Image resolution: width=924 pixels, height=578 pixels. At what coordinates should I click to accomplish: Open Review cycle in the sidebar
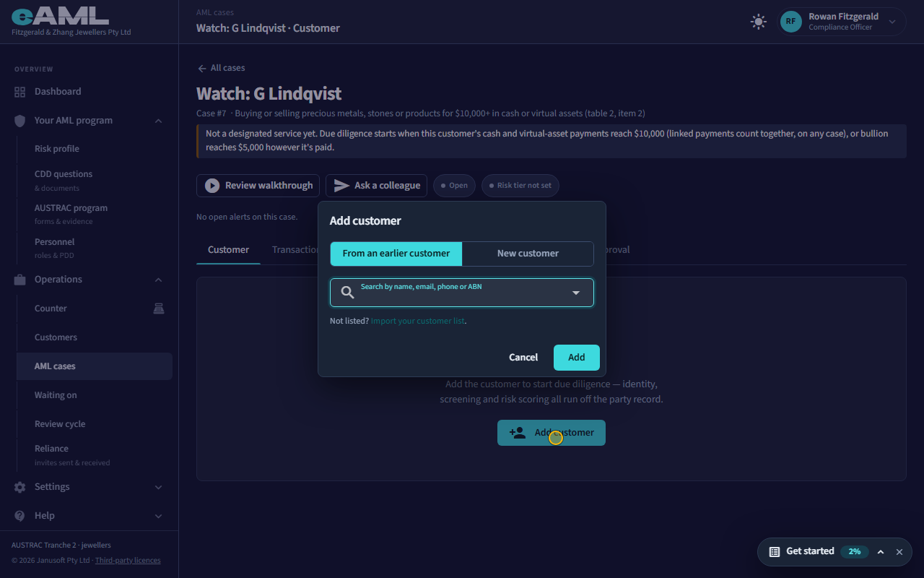pos(95,424)
